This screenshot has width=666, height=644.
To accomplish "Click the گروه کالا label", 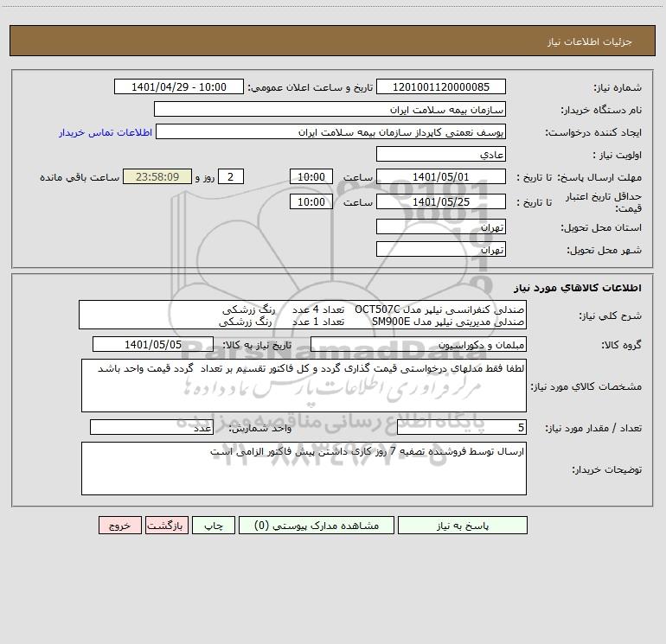I will pos(621,345).
